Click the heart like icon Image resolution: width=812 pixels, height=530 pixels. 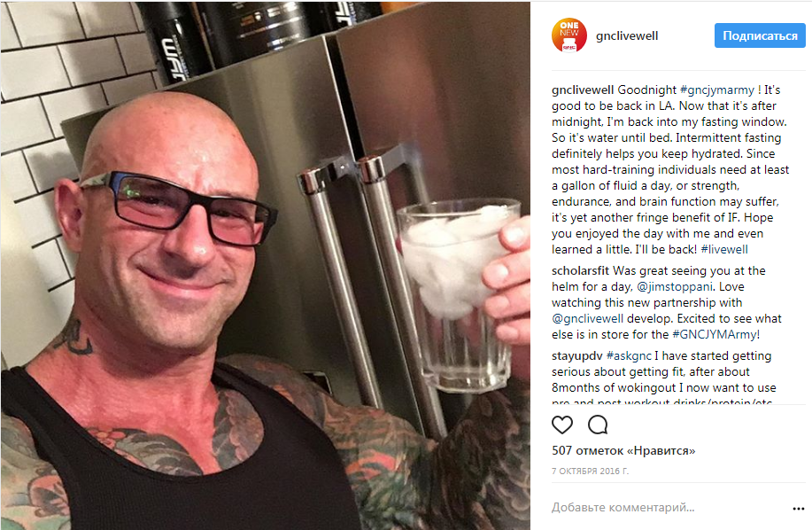tap(562, 425)
